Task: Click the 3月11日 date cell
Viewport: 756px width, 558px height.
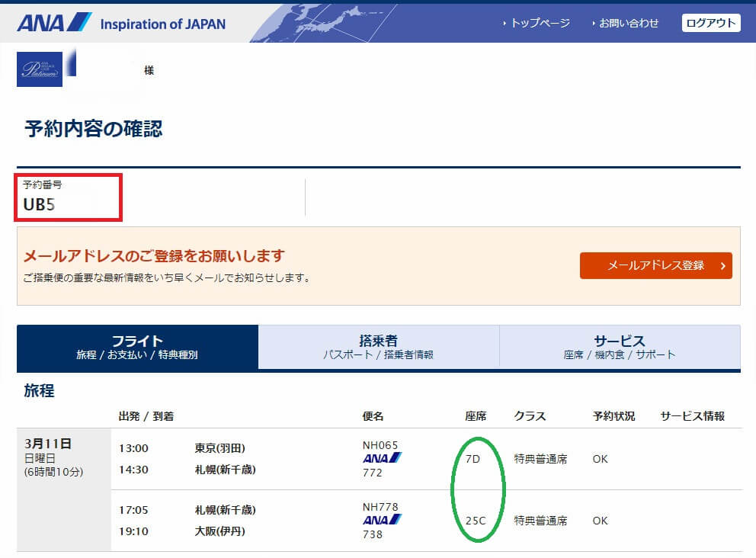Action: point(48,444)
